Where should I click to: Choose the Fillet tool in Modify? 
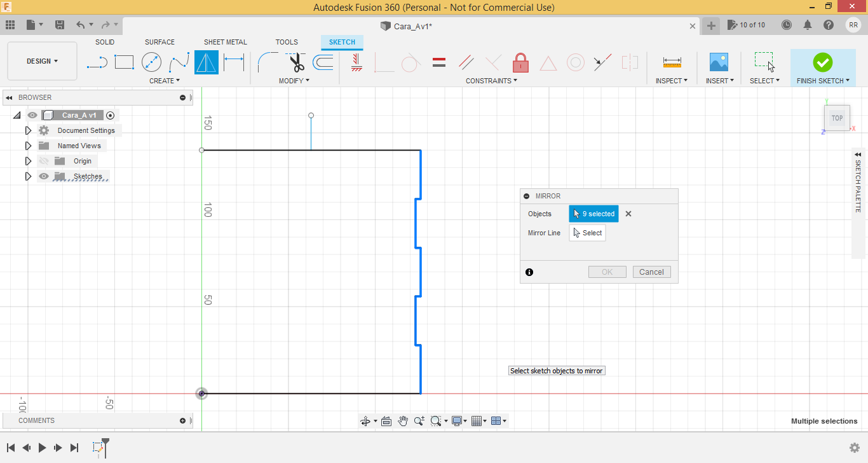coord(267,62)
